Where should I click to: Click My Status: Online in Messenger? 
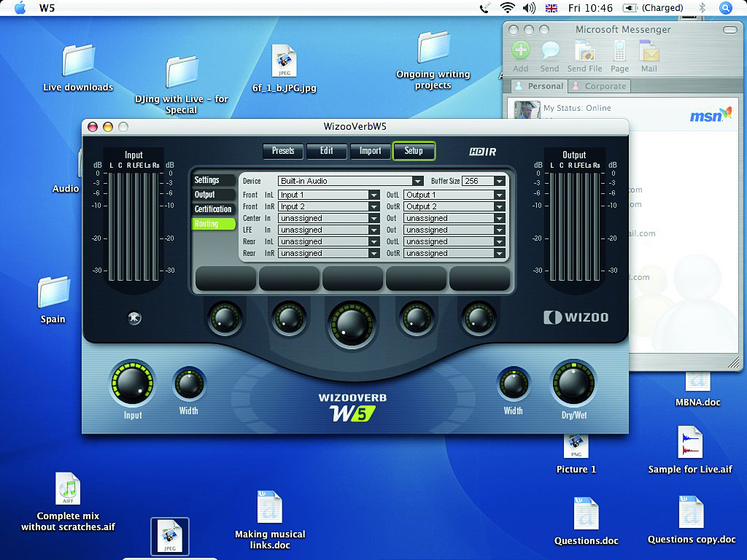click(577, 108)
